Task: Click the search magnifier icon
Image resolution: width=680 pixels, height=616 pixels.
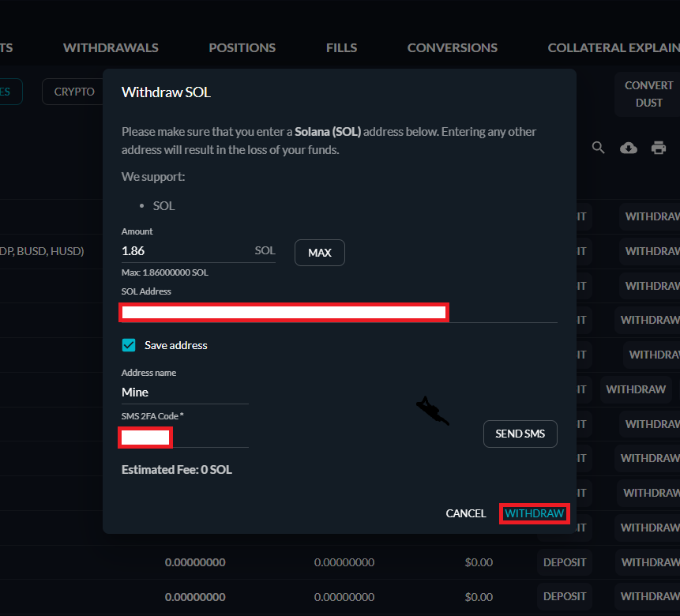Action: (x=598, y=148)
